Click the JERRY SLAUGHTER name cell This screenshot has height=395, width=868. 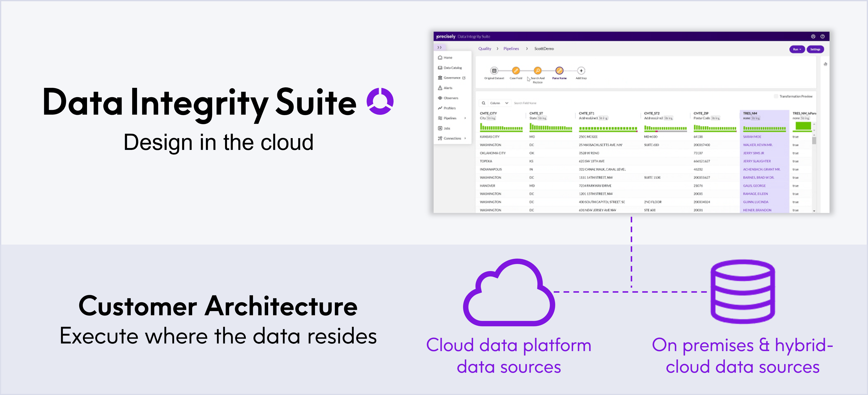[x=757, y=161]
